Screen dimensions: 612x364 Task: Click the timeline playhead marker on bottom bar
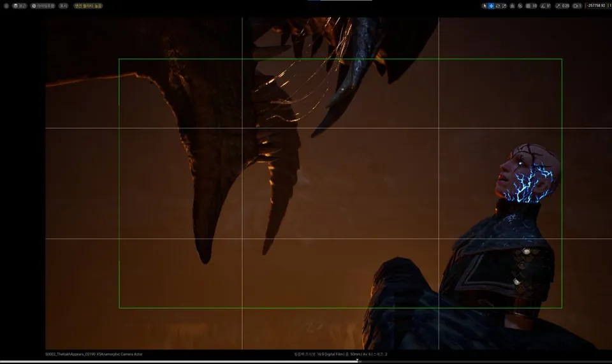[x=358, y=361]
